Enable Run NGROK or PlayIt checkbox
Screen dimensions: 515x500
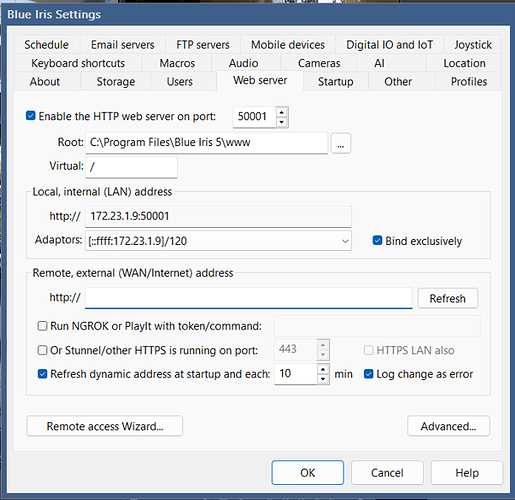[x=42, y=326]
